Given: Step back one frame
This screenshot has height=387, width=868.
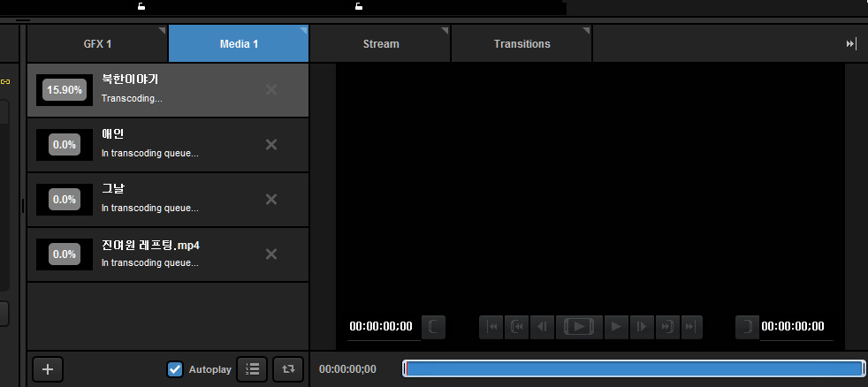Looking at the screenshot, I should click(x=543, y=327).
